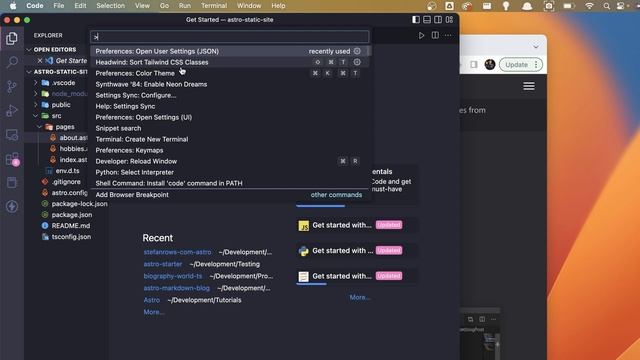Select Python: Select Interpreter command
The height and width of the screenshot is (360, 640).
coord(230,172)
